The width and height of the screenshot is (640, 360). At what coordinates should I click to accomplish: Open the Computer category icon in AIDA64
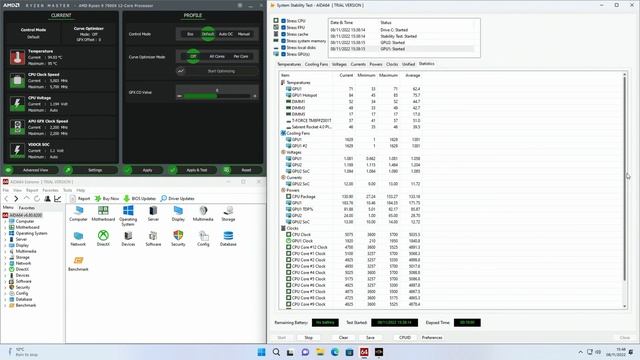click(x=78, y=211)
